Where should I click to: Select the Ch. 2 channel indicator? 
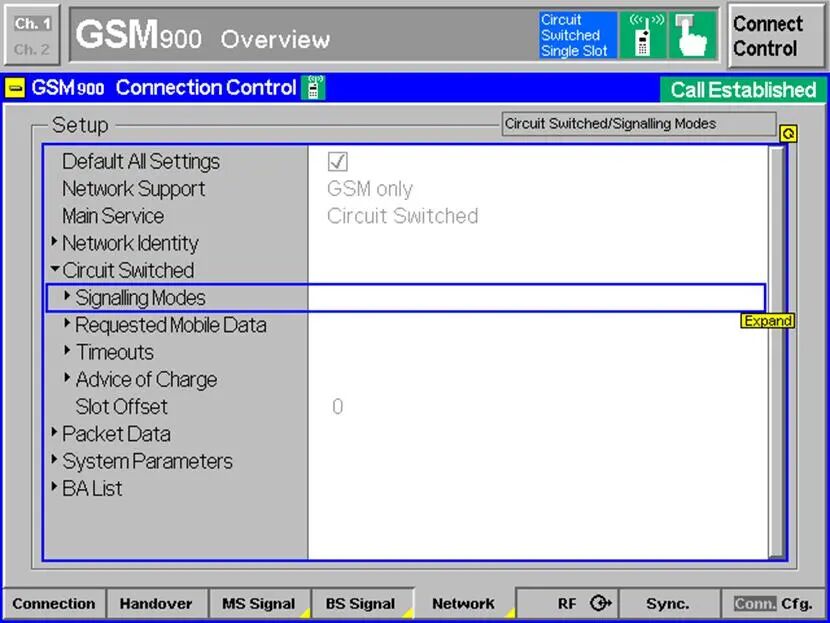32,49
